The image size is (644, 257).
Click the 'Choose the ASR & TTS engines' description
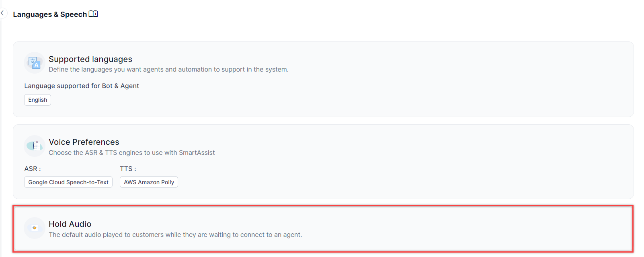pos(132,153)
